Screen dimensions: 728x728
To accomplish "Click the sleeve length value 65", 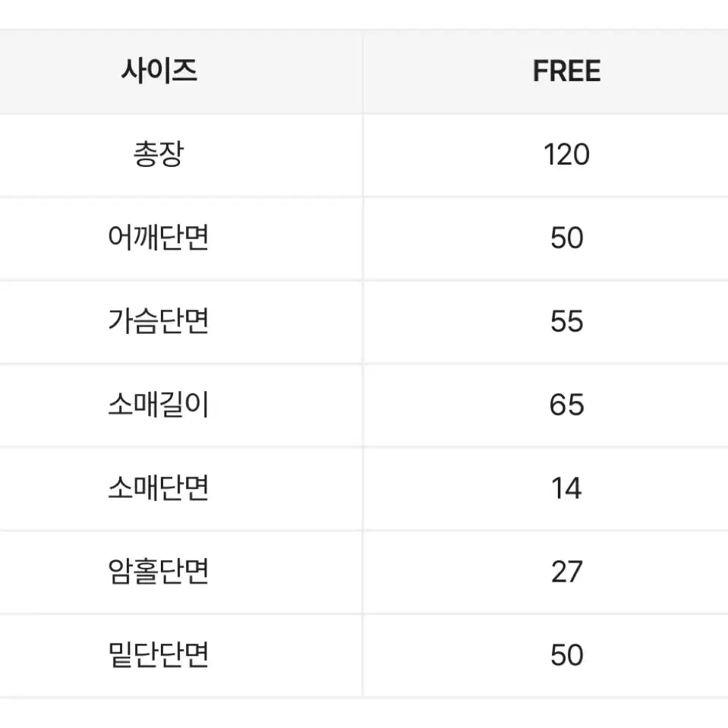I will pos(566,405).
